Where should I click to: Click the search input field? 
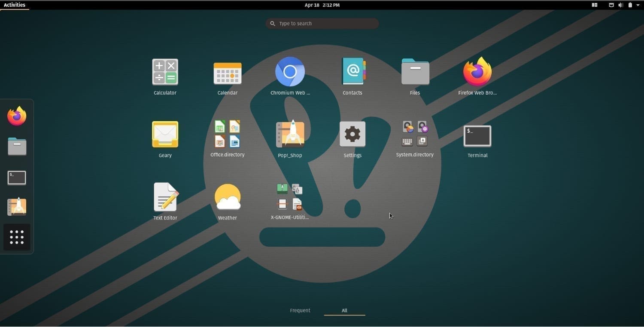322,23
